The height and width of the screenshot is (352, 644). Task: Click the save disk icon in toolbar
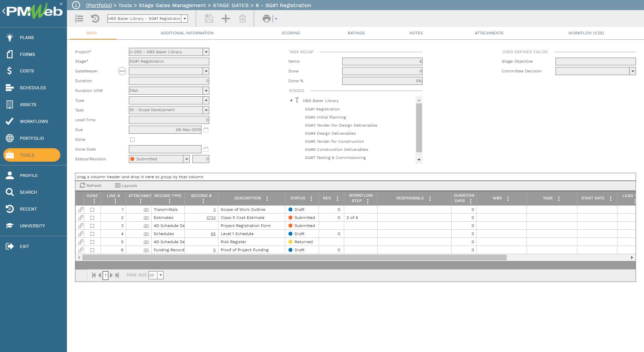(x=209, y=19)
